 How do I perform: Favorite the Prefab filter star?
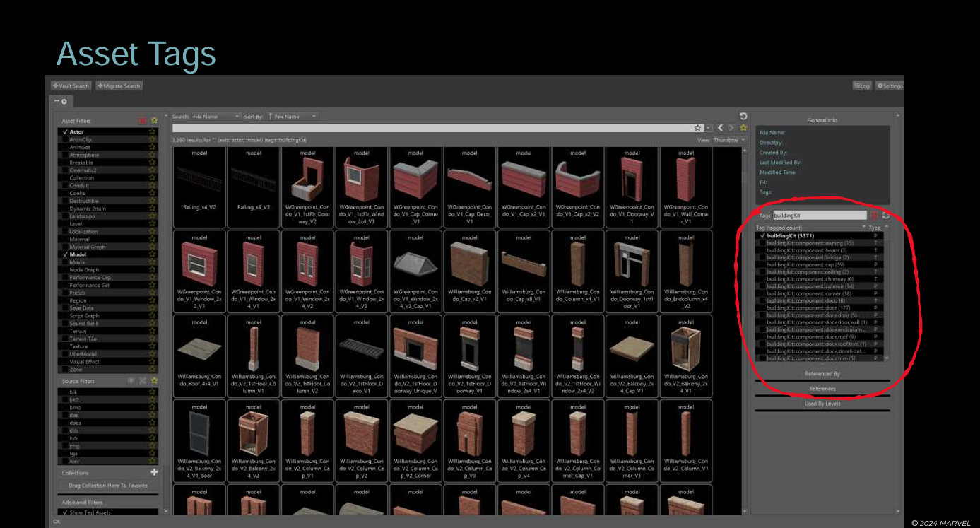click(152, 293)
